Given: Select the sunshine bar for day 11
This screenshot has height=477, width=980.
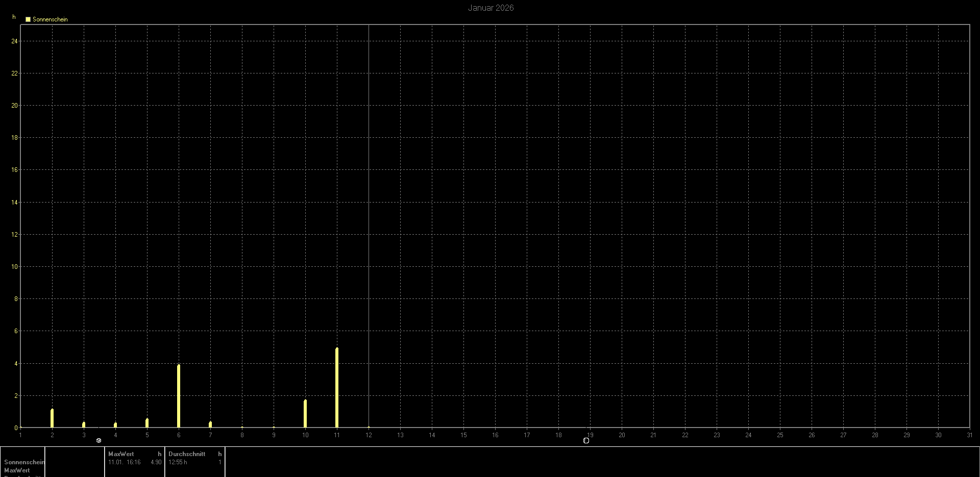Looking at the screenshot, I should pyautogui.click(x=337, y=388).
